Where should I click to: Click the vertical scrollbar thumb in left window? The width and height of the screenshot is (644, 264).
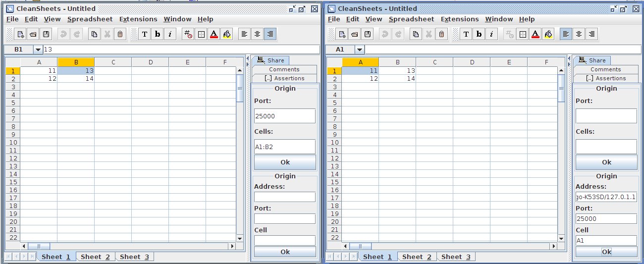[x=240, y=88]
